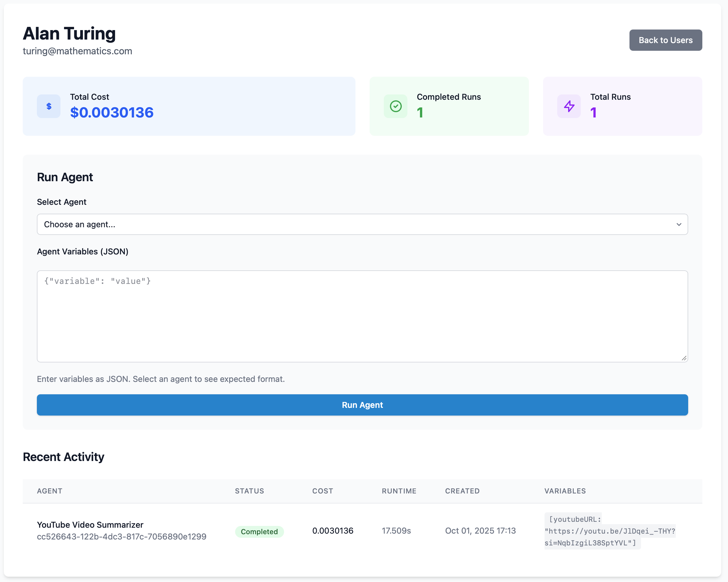Click the VARIABLES column header
Viewport: 728px width, 582px height.
click(565, 491)
